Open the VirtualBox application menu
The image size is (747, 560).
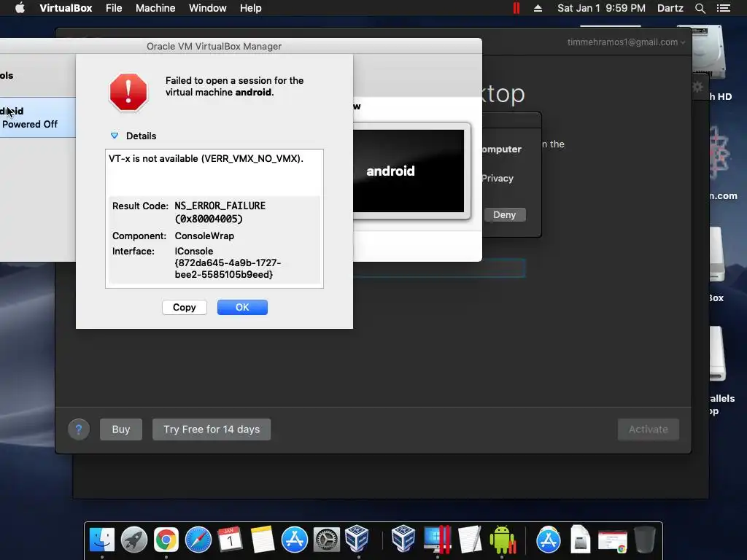tap(66, 8)
